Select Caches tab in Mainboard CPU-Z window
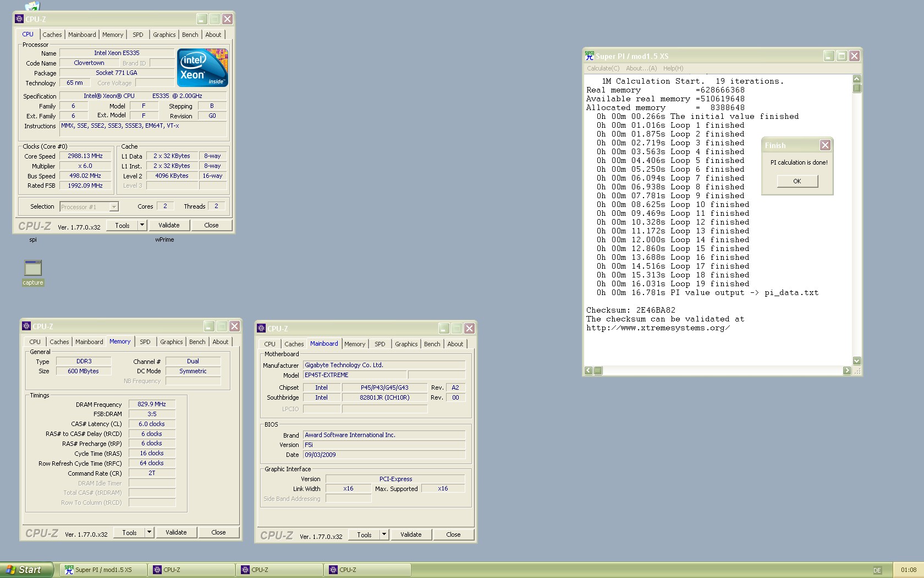Viewport: 924px width, 578px height. pyautogui.click(x=294, y=344)
